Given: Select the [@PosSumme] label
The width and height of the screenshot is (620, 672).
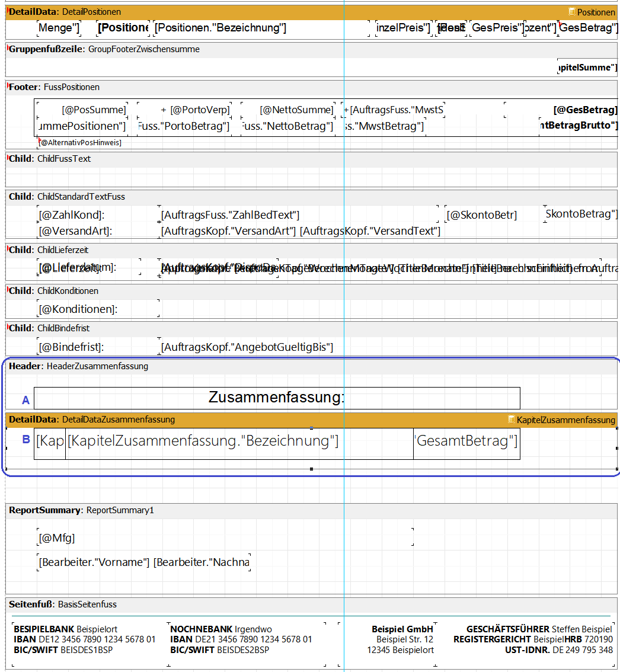Looking at the screenshot, I should (x=82, y=110).
